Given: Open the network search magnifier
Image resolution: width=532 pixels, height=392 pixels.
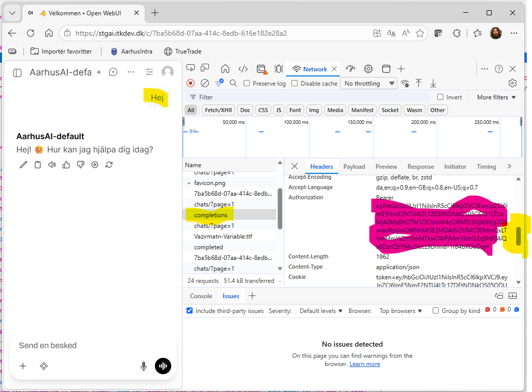Looking at the screenshot, I should click(233, 83).
